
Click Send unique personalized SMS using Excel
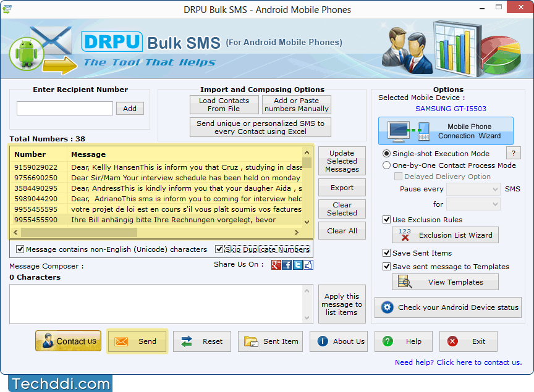point(261,127)
